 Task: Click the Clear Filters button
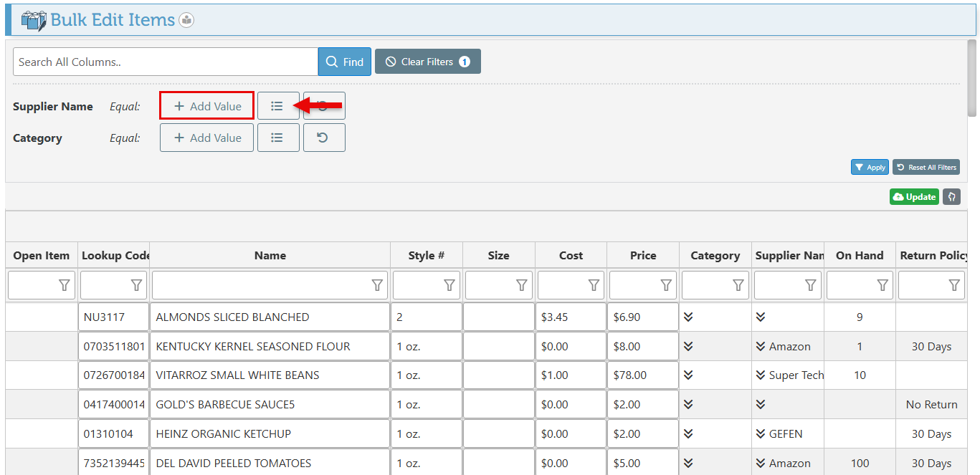point(427,62)
